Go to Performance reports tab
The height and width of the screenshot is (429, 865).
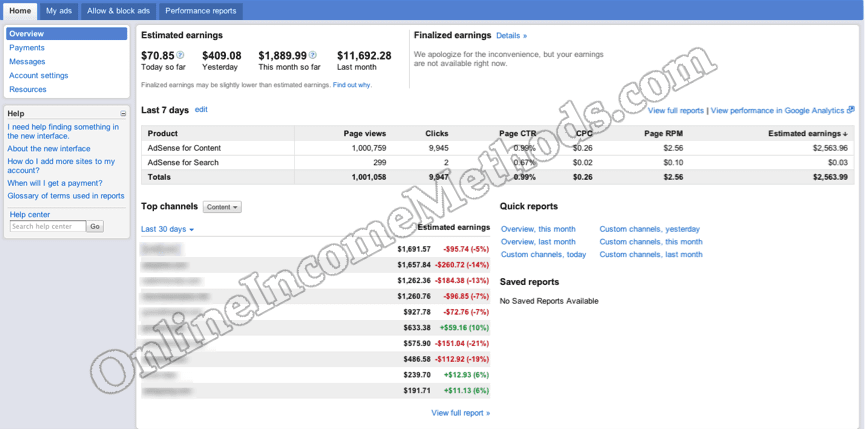(201, 11)
